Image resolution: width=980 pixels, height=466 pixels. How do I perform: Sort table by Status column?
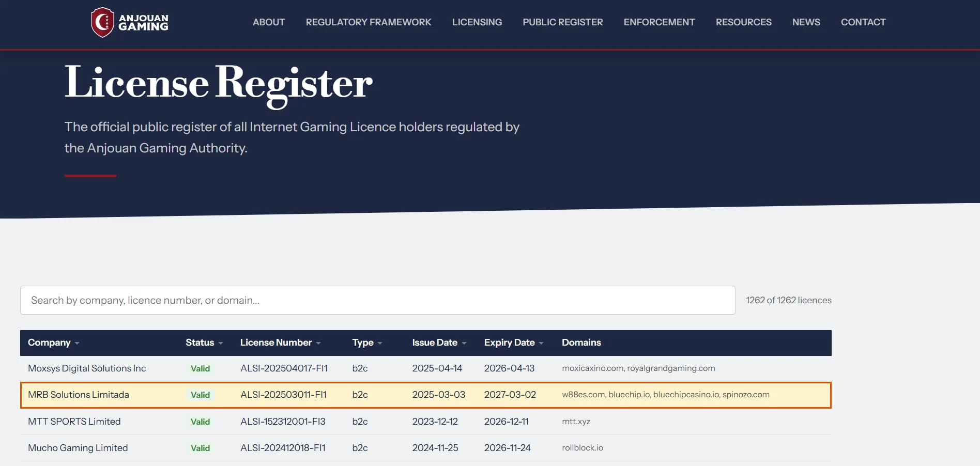click(204, 343)
